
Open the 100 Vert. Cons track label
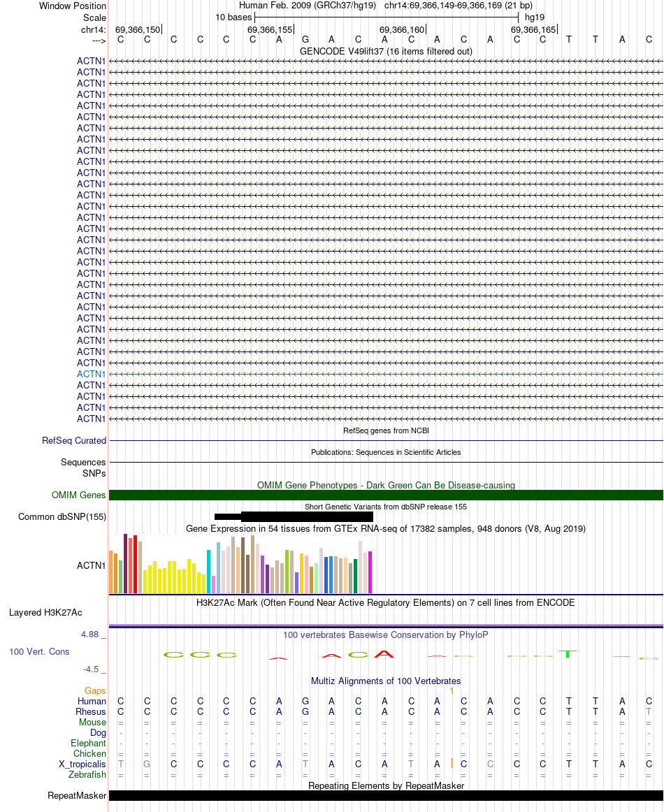pos(39,651)
